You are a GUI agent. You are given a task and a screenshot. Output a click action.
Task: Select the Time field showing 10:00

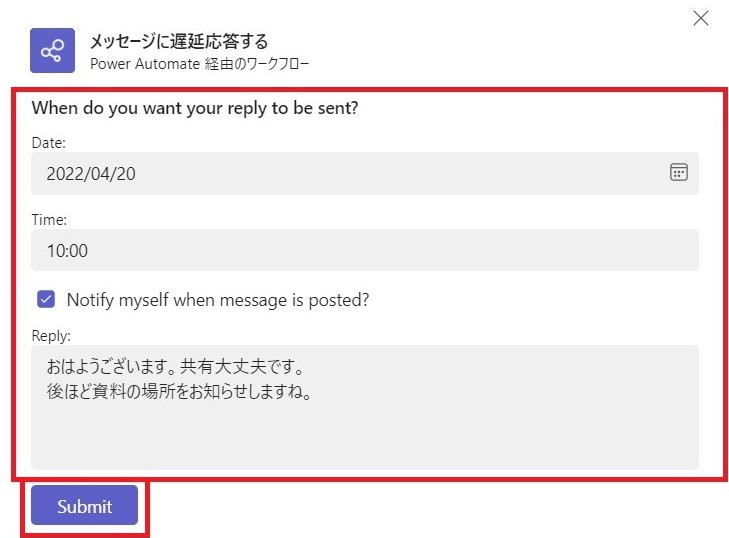click(x=364, y=250)
